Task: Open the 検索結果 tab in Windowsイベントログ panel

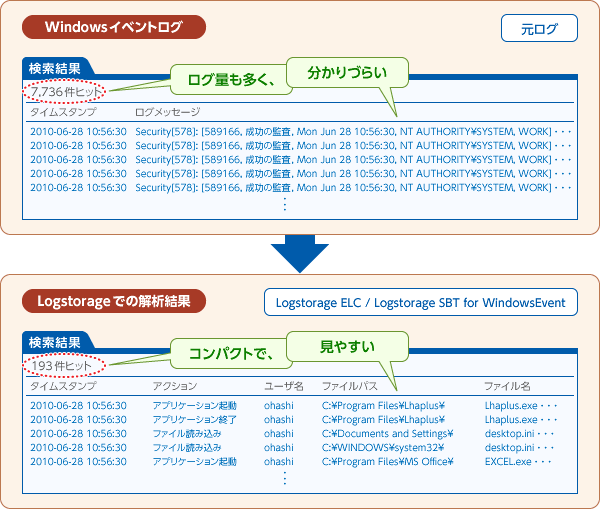Action: 55,69
